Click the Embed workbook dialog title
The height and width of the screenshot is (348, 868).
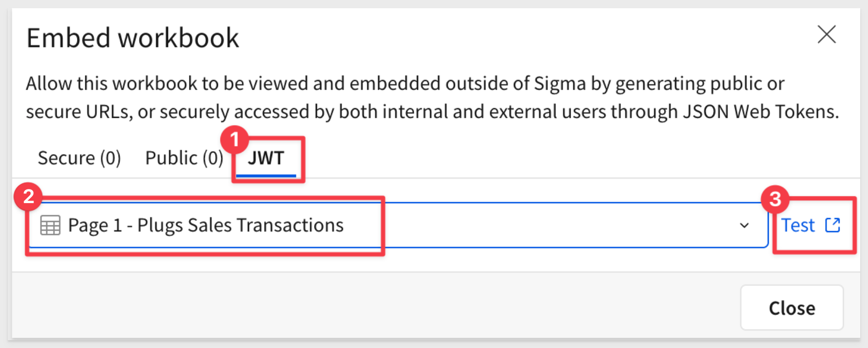[x=133, y=38]
